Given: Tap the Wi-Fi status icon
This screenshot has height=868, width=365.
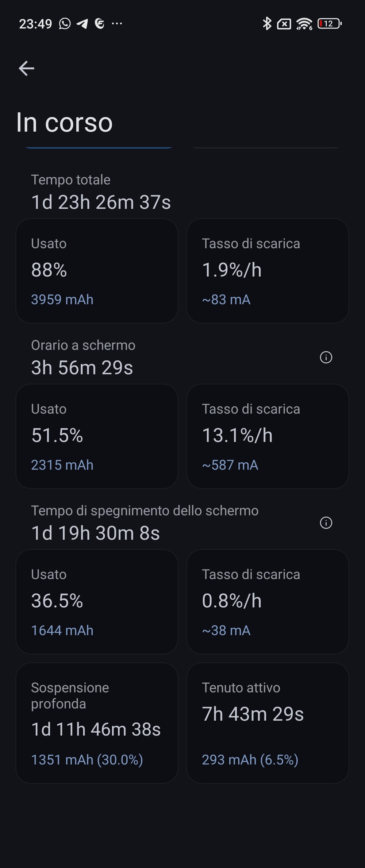Looking at the screenshot, I should (304, 24).
